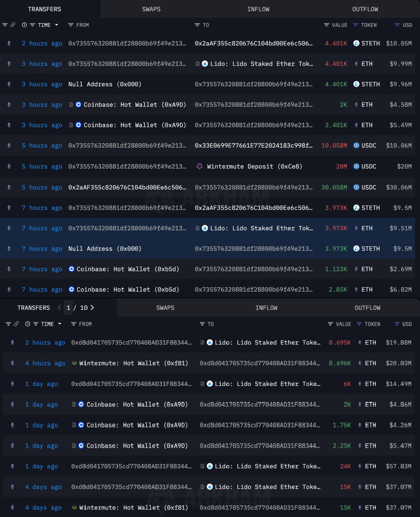Go to next page of lower transfers
Image resolution: width=420 pixels, height=517 pixels.
point(92,308)
